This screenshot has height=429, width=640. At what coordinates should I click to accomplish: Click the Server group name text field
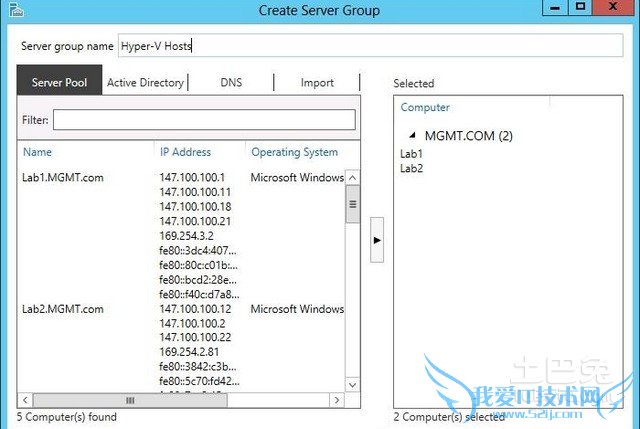tap(371, 46)
